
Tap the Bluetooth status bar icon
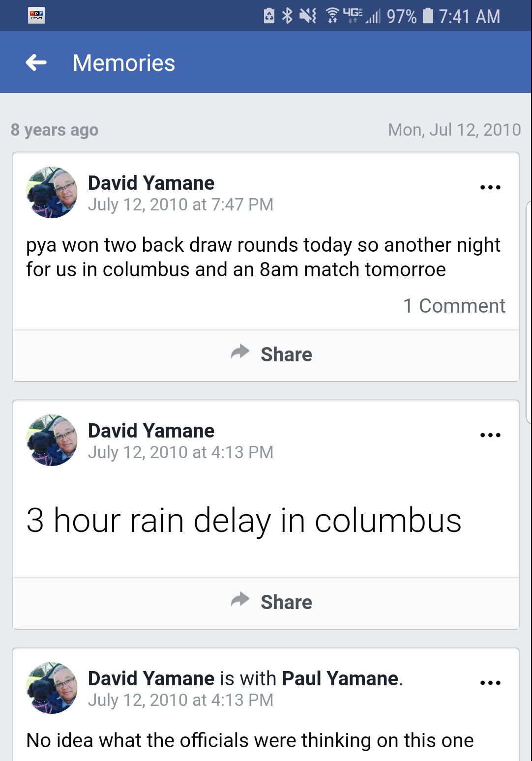pyautogui.click(x=287, y=16)
